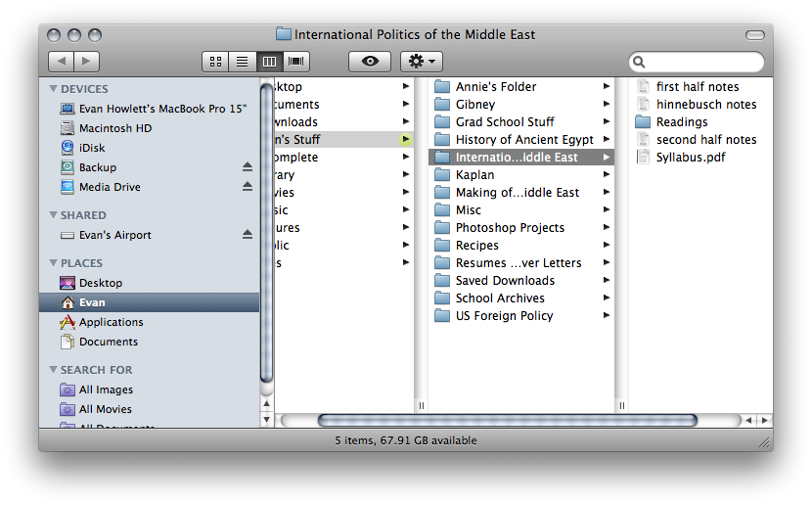812x505 pixels.
Task: Open the Kaplan folder
Action: click(x=521, y=174)
